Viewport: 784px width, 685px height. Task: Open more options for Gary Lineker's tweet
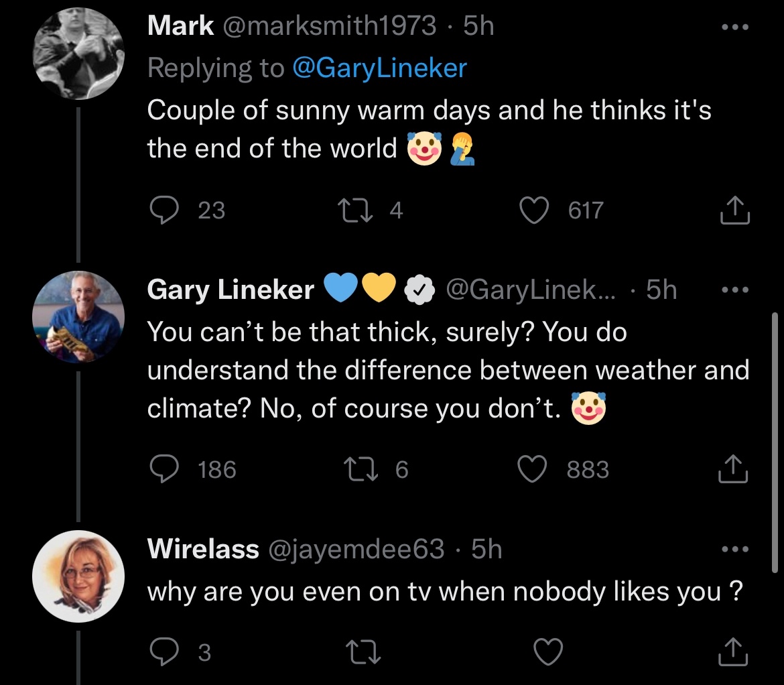[x=734, y=291]
